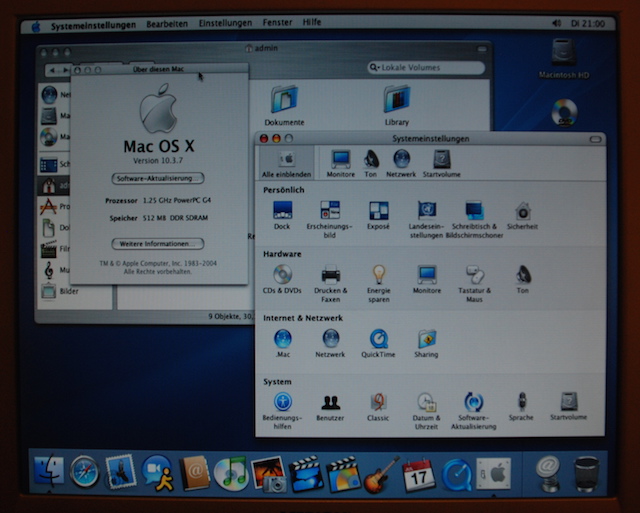640x513 pixels.
Task: Launch QuickTime Player from the Dock
Action: (457, 475)
